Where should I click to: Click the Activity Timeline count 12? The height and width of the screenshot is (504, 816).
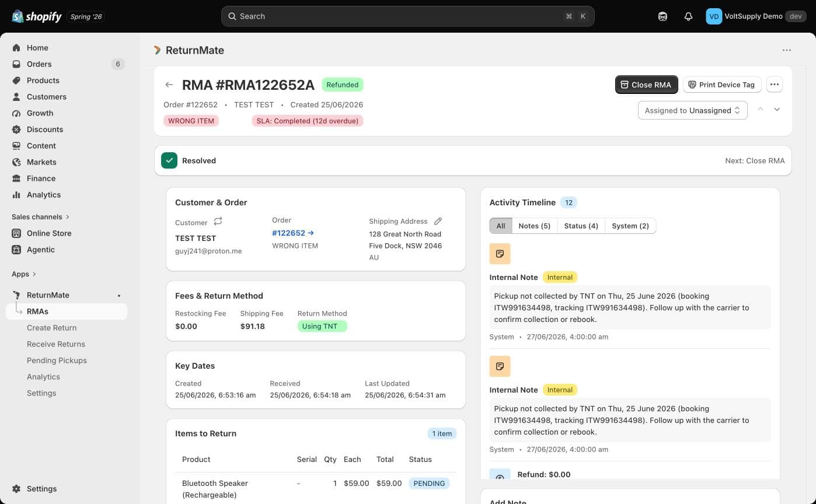pyautogui.click(x=569, y=202)
